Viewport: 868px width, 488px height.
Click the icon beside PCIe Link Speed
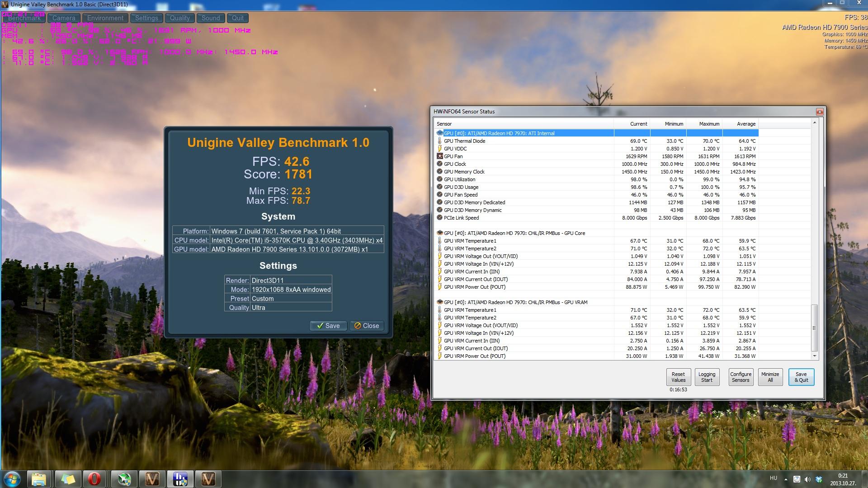439,218
